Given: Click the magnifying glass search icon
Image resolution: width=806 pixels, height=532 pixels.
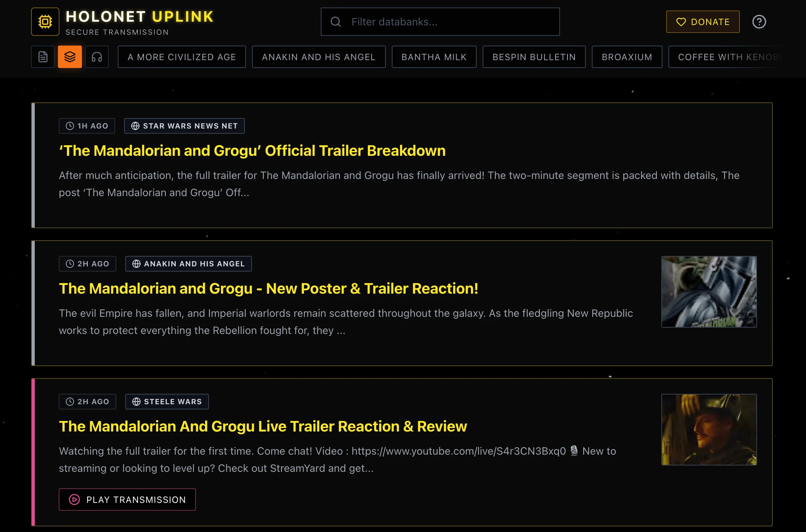Looking at the screenshot, I should click(335, 22).
